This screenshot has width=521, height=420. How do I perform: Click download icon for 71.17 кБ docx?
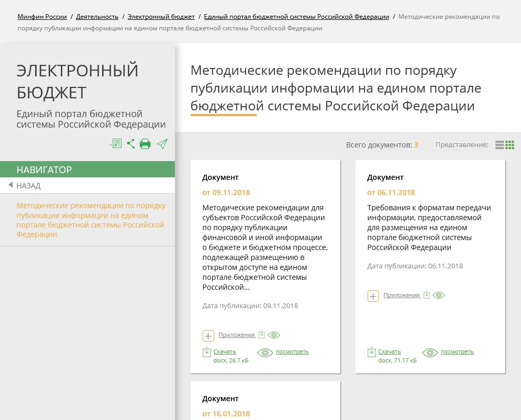point(371,352)
